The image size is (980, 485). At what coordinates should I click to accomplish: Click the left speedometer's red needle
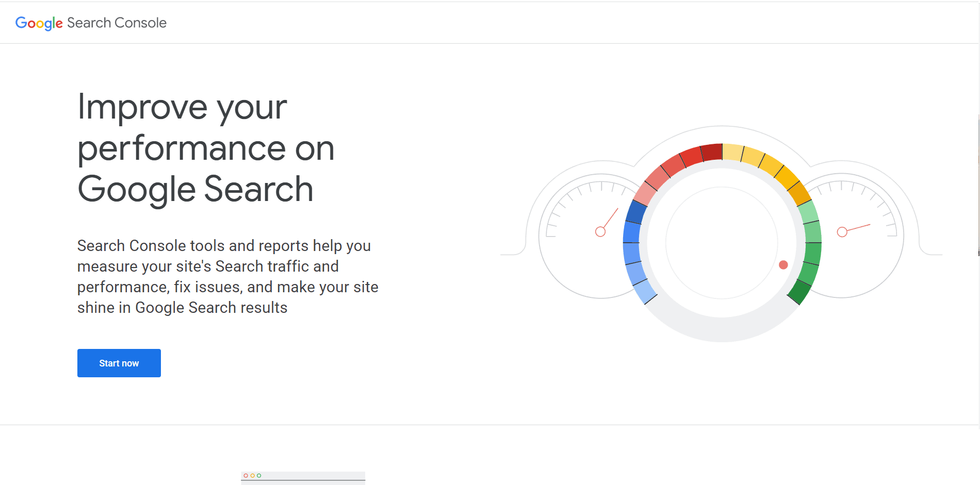pyautogui.click(x=611, y=218)
